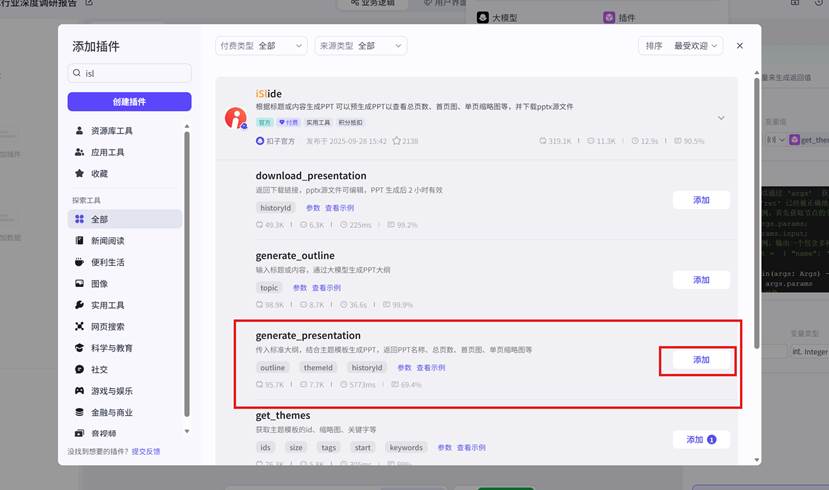Select the 全部 category

point(125,219)
